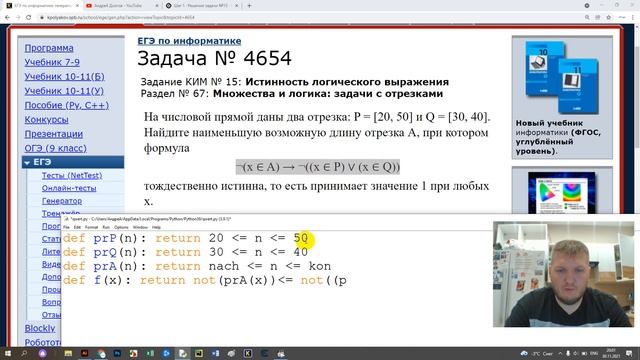The width and height of the screenshot is (640, 360).
Task: Switch to Chrome in the taskbar
Action: [x=101, y=353]
